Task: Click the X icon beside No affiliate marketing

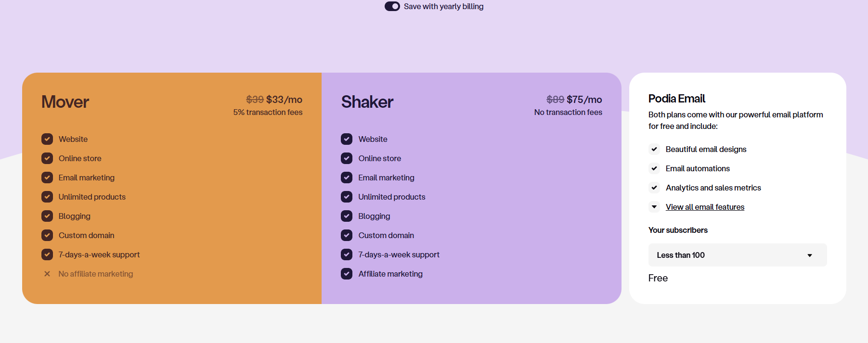Action: click(x=47, y=274)
